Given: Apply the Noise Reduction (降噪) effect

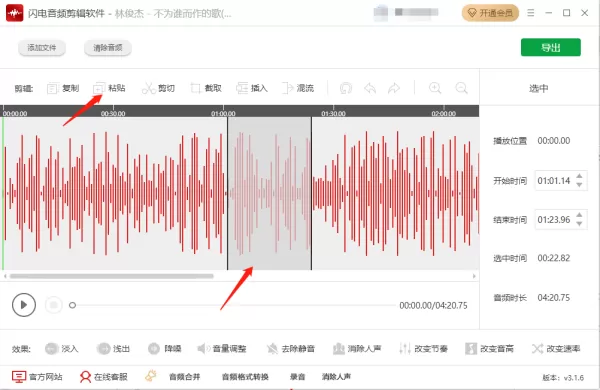Looking at the screenshot, I should pyautogui.click(x=165, y=349).
